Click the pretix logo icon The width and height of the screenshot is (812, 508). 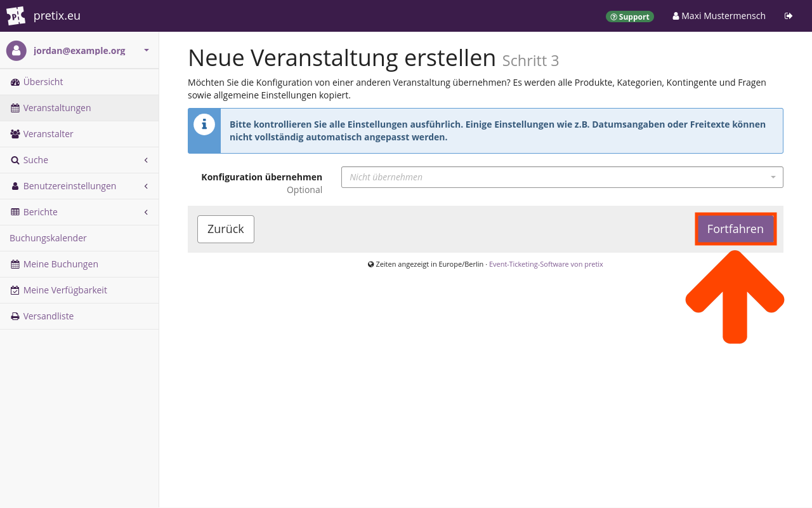tap(16, 16)
